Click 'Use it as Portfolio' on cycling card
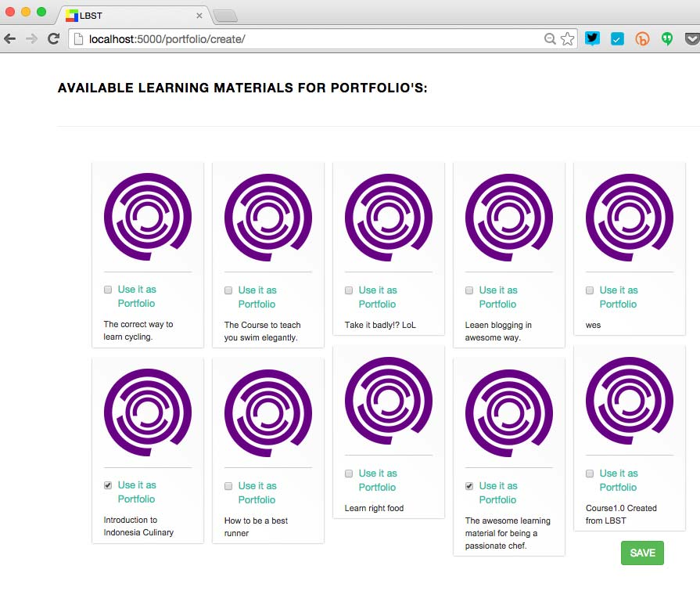This screenshot has height=598, width=700. point(137,297)
